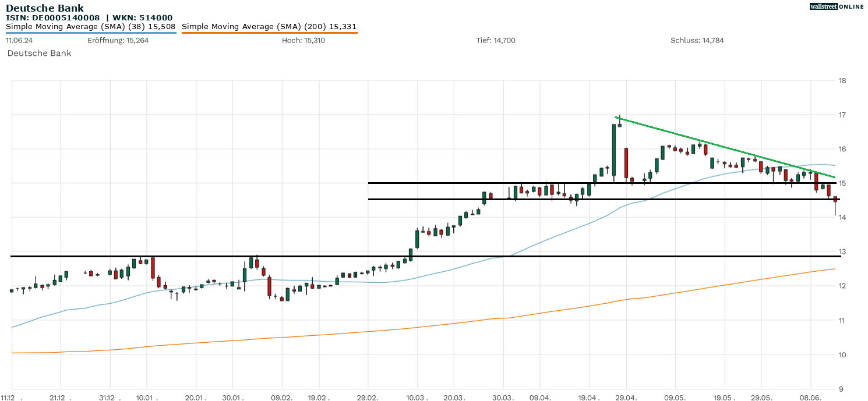Image resolution: width=868 pixels, height=401 pixels.
Task: Click the blue SMA 38 legend underline
Action: (x=90, y=33)
